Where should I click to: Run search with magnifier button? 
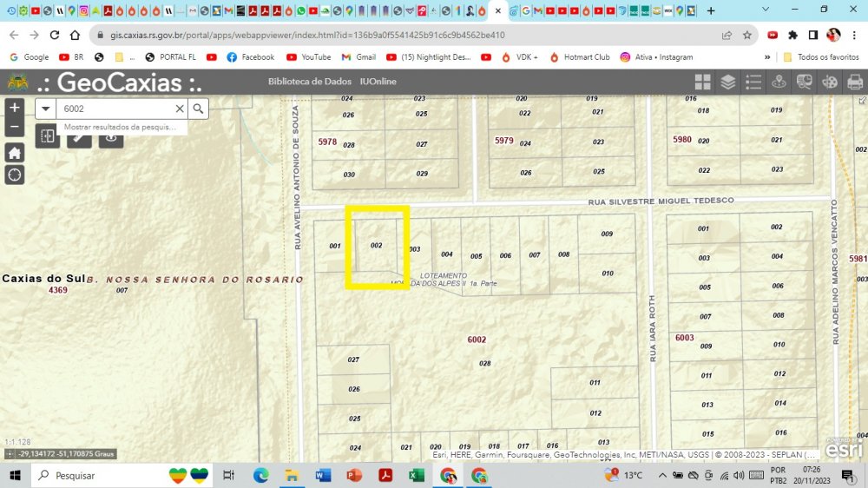click(199, 109)
